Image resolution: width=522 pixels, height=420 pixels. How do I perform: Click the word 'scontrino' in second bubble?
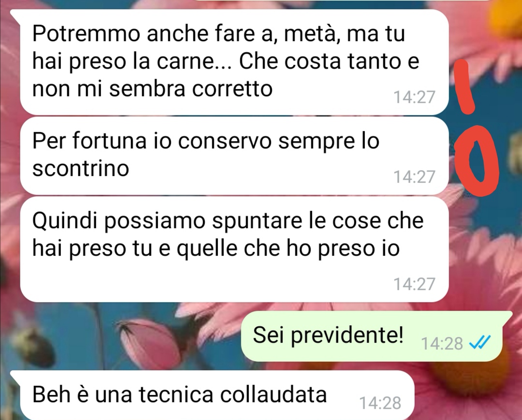click(x=81, y=168)
